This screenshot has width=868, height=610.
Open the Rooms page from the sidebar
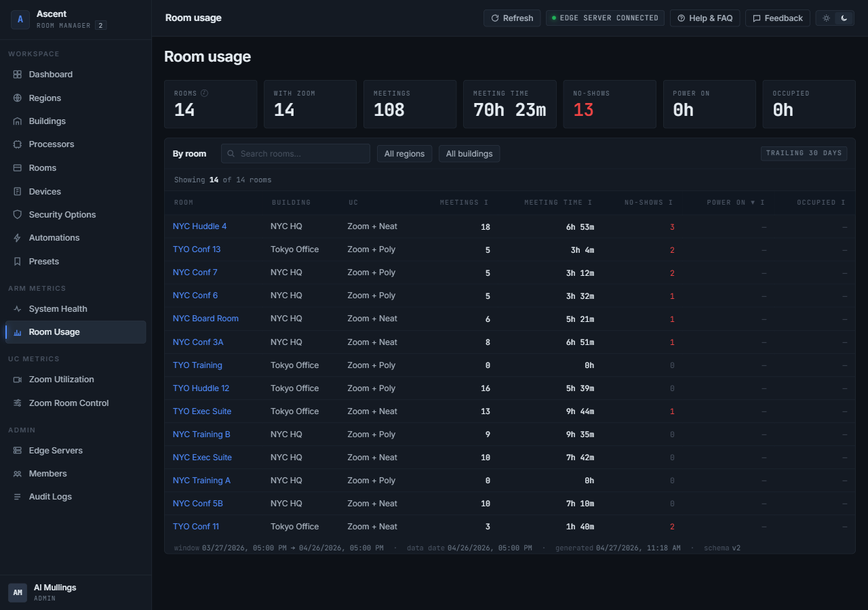(x=76, y=168)
